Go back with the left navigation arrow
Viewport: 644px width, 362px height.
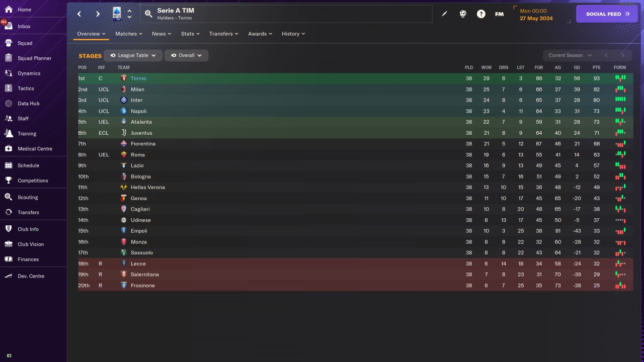[79, 14]
